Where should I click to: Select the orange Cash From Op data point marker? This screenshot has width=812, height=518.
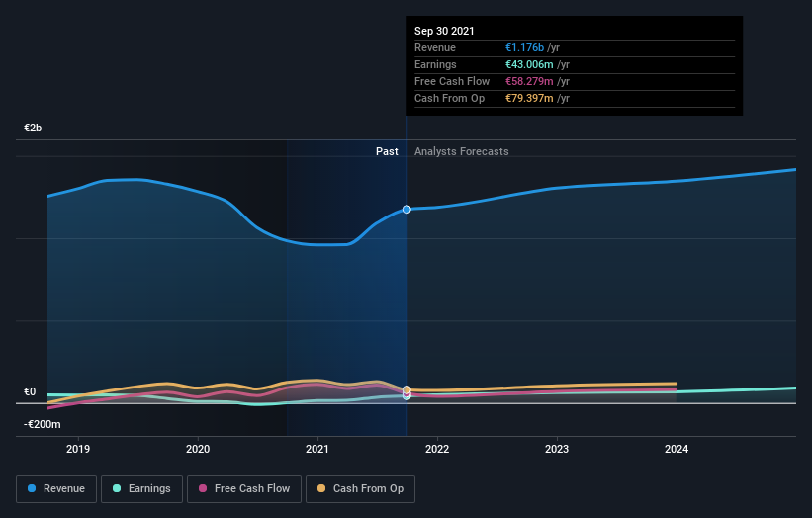pos(406,389)
